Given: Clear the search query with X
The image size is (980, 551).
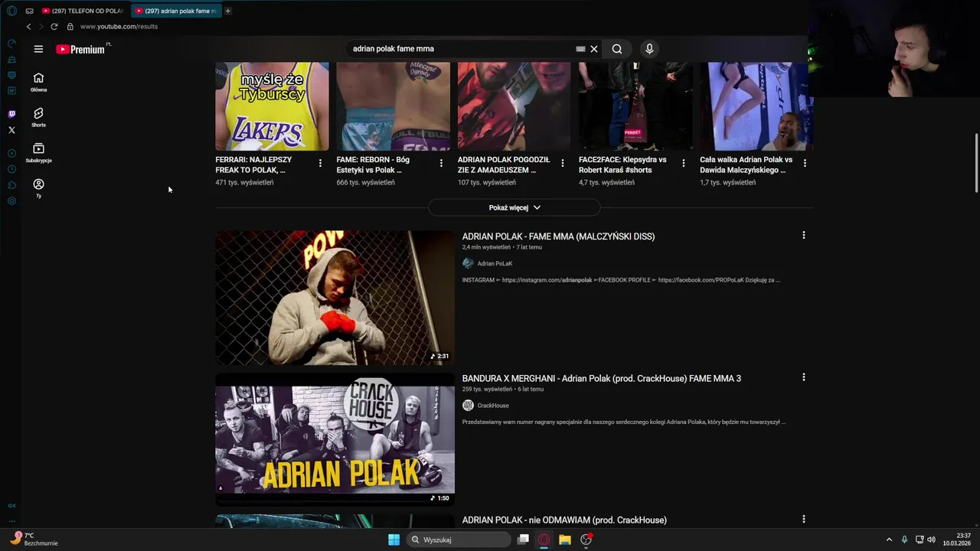Looking at the screenshot, I should pyautogui.click(x=594, y=49).
